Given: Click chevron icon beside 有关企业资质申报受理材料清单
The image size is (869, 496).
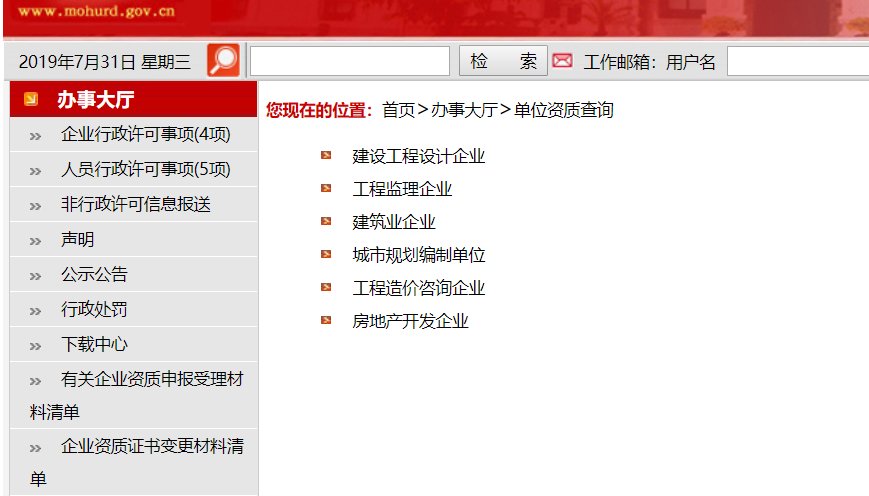Looking at the screenshot, I should [35, 381].
